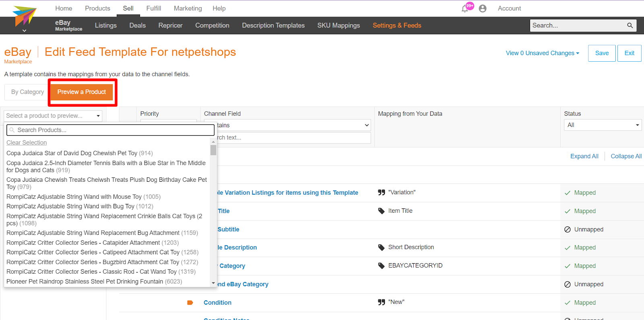Viewport: 644px width, 320px height.
Task: Open the Home menu
Action: pyautogui.click(x=64, y=8)
